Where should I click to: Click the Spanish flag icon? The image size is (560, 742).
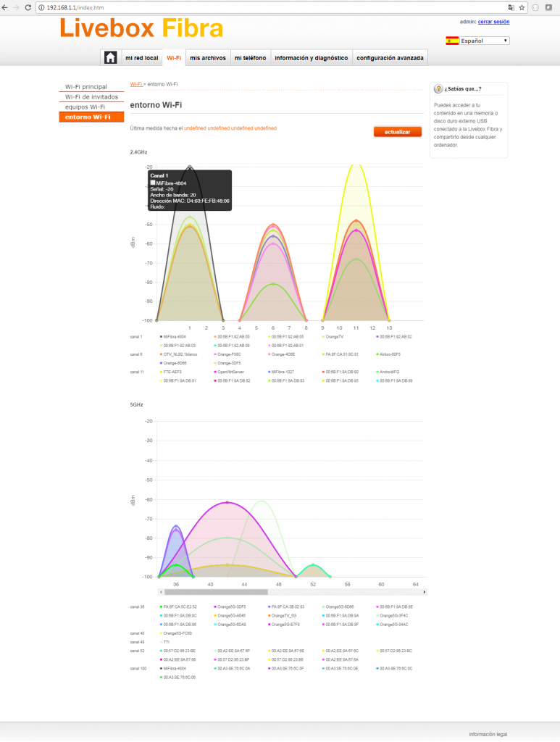click(452, 41)
